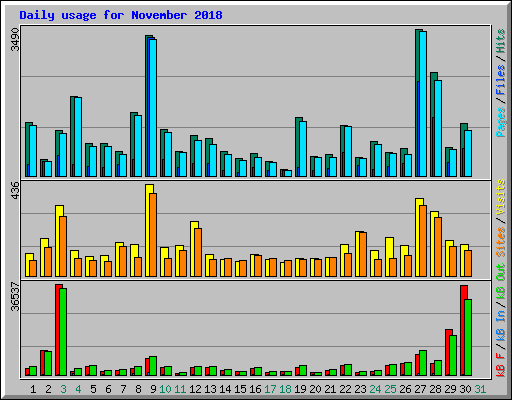Screen dimensions: 512x400
Task: Select the 'kB Out' legend label
Action: 500,282
